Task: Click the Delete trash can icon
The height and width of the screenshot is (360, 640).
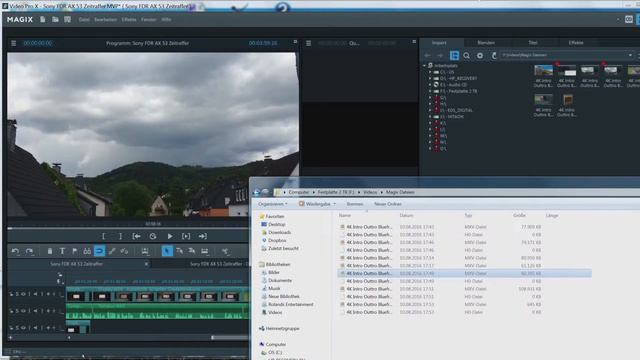Action: (50, 251)
